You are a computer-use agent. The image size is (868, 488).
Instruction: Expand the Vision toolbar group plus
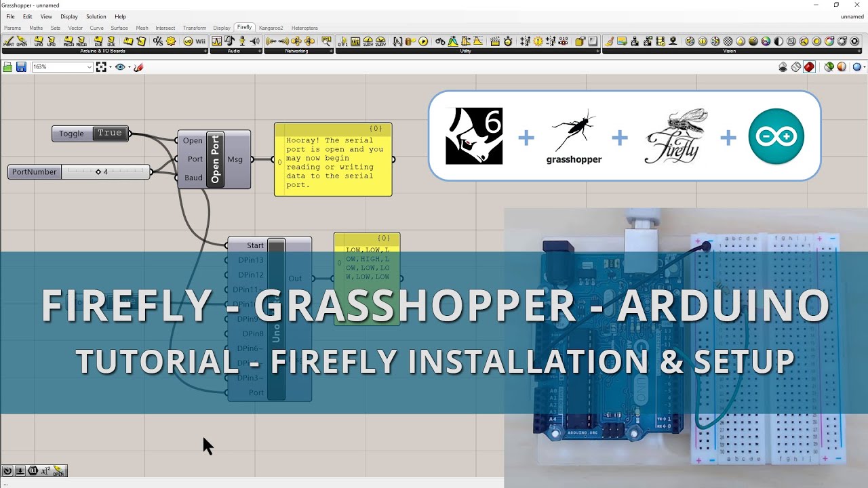tap(861, 51)
